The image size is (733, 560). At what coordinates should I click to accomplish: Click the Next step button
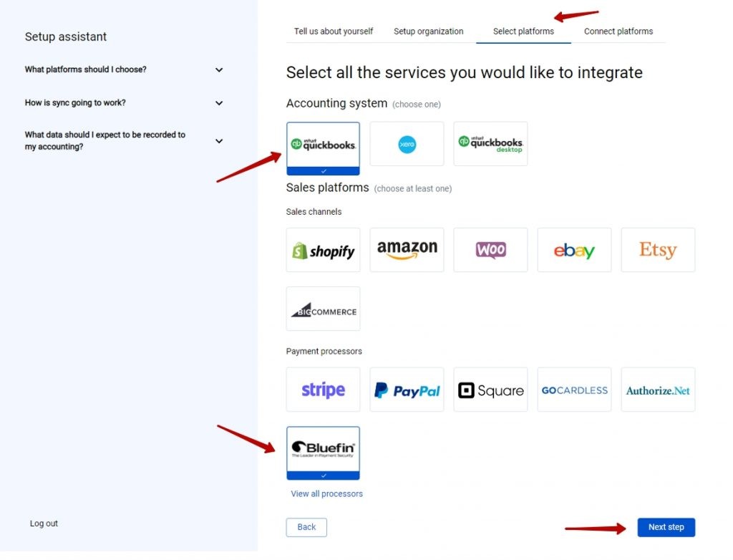click(x=666, y=527)
